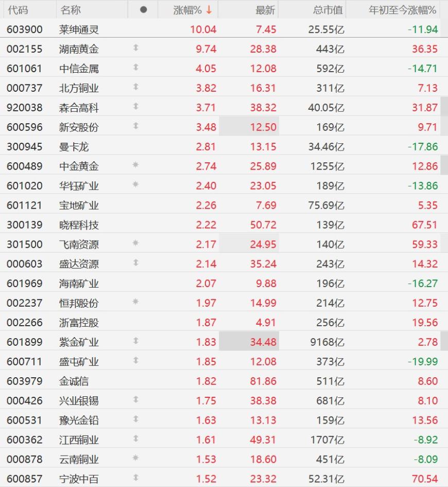Select stock name 金诚信
This screenshot has height=487, width=448.
pyautogui.click(x=74, y=381)
